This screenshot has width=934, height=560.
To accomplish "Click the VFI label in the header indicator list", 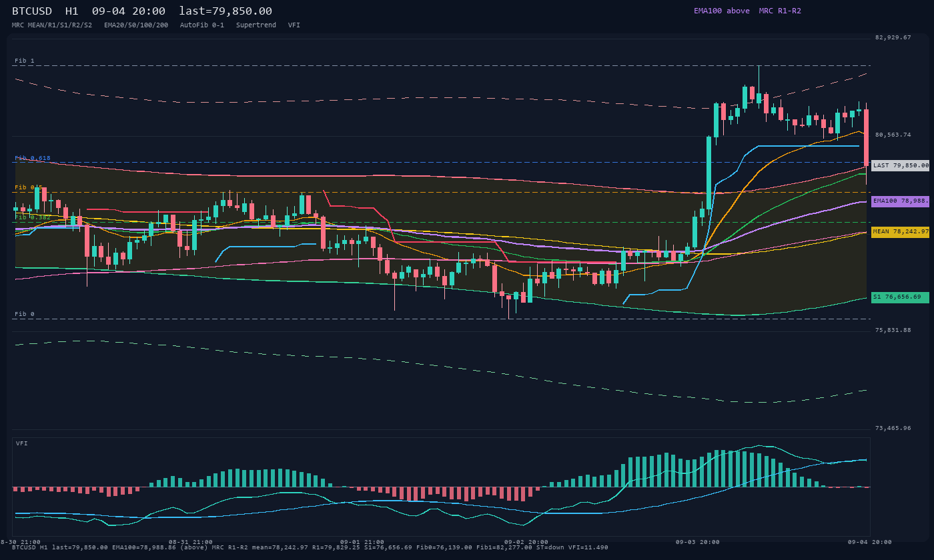I will 294,25.
